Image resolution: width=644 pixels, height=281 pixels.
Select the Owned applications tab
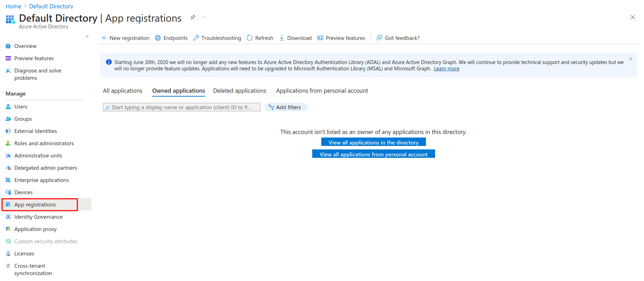178,91
